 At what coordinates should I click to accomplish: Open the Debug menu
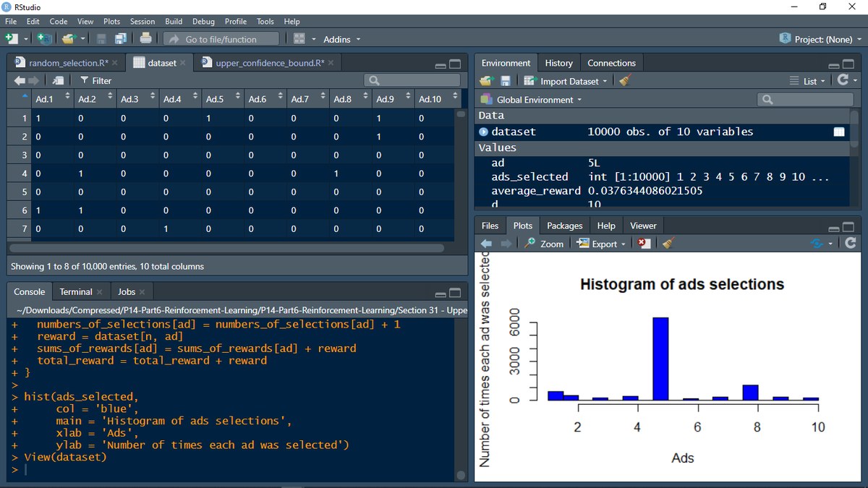(x=204, y=22)
